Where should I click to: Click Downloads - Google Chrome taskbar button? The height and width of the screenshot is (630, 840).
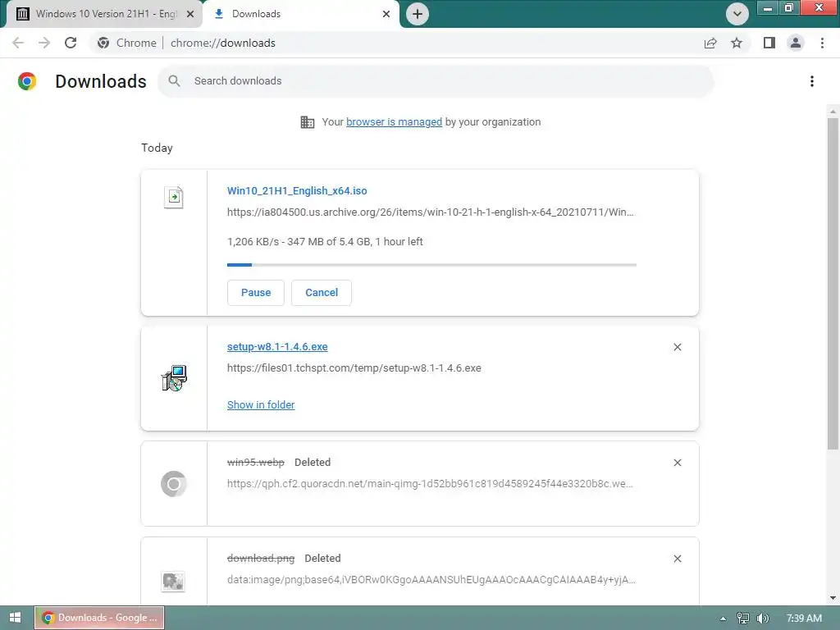click(99, 618)
